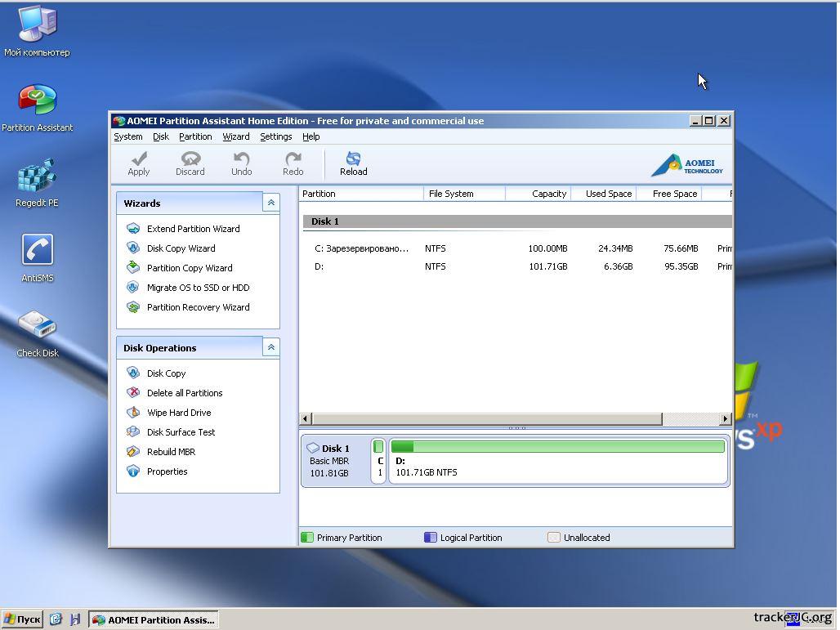
Task: Open the Partition menu
Action: (195, 136)
